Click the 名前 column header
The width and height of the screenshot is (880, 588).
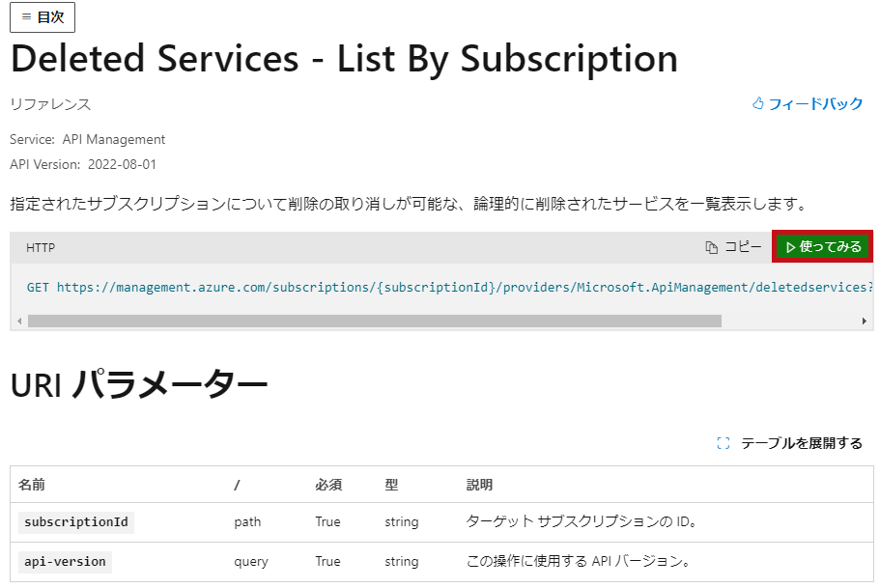pyautogui.click(x=32, y=485)
